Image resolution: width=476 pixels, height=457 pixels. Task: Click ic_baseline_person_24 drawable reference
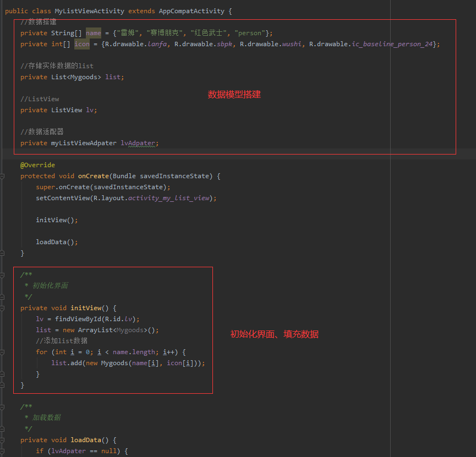pyautogui.click(x=392, y=45)
